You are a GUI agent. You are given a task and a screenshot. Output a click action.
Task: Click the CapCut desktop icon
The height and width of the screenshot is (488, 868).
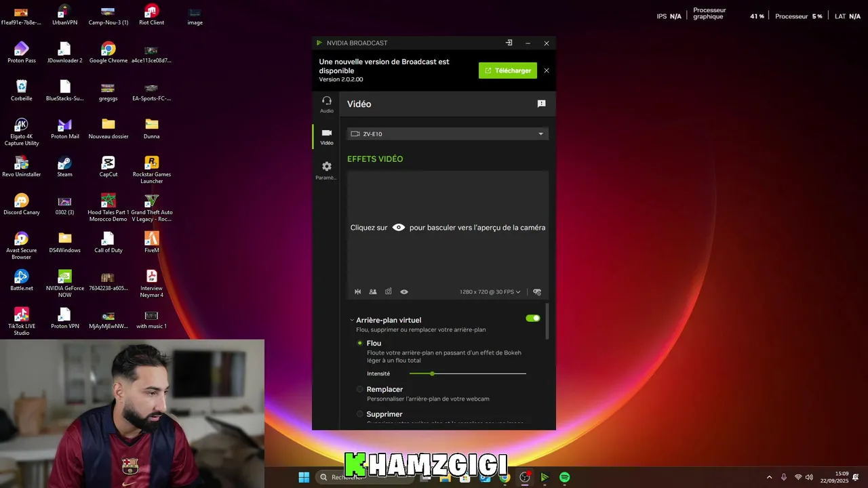108,167
